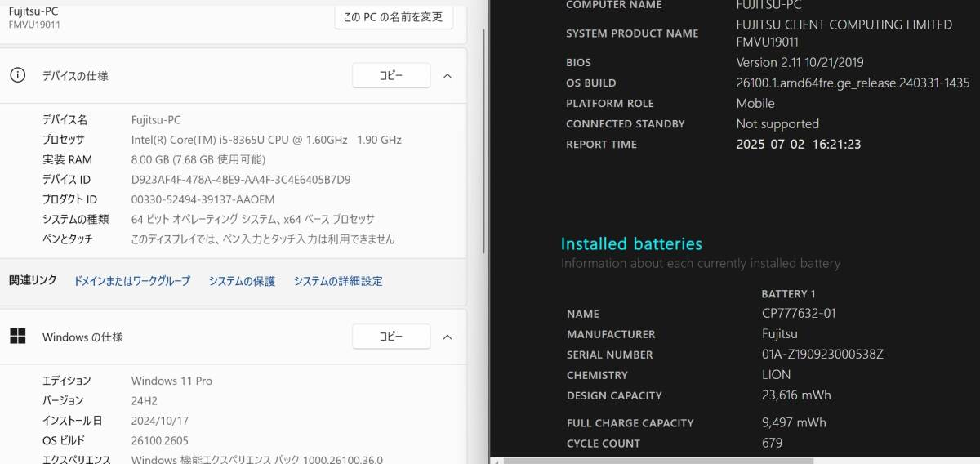Collapse the Windows specifications section
The image size is (980, 464).
[448, 337]
